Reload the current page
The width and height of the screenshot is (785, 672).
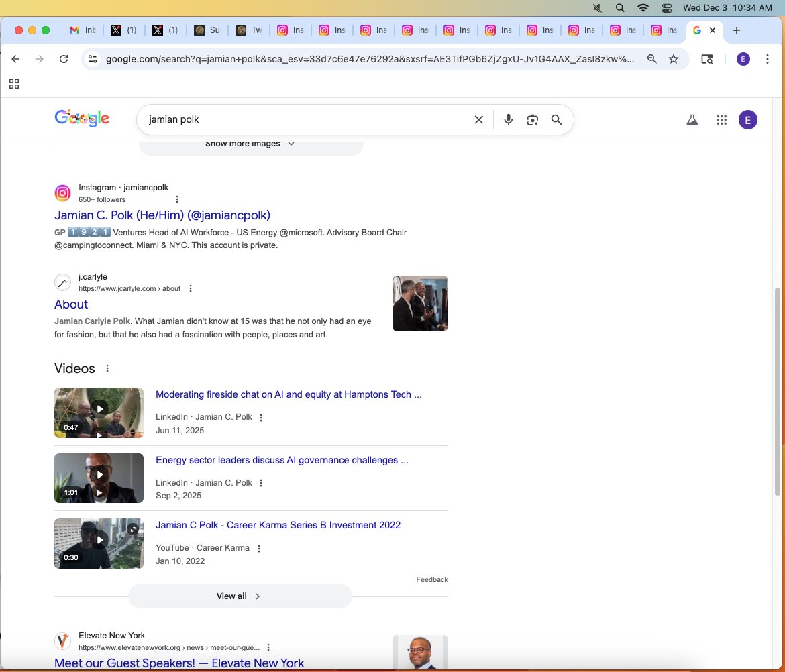pos(64,59)
